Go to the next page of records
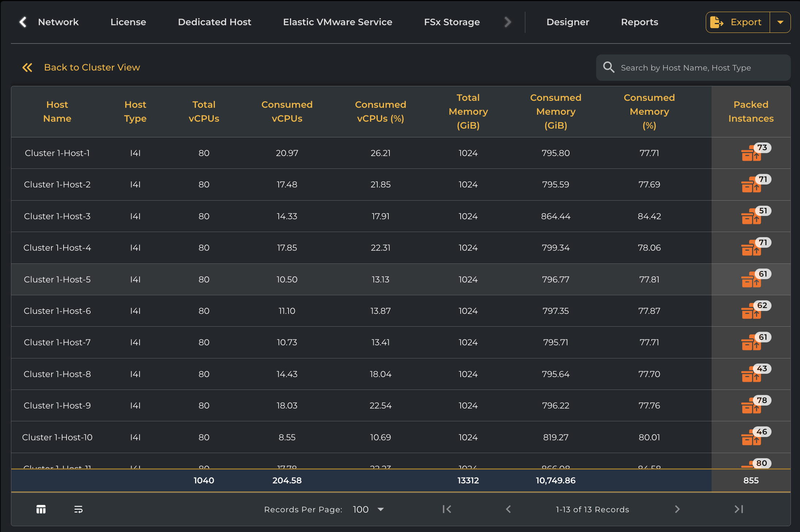800x532 pixels. 677,509
